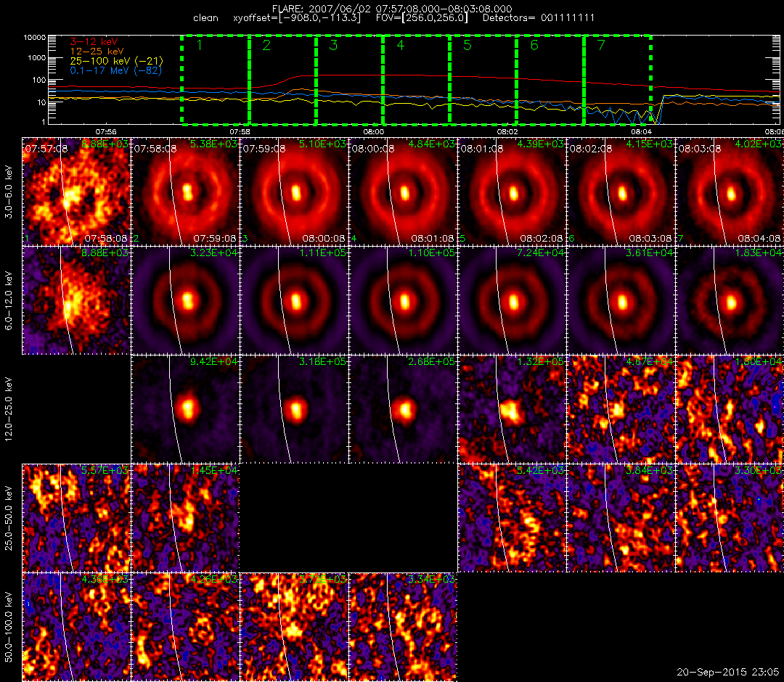
Task: Click the 07:56 time axis label
Action: 106,132
